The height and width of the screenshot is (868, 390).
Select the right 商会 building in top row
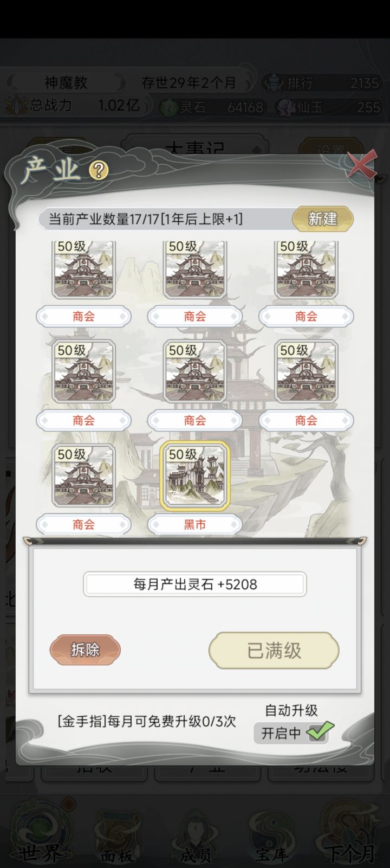[x=306, y=269]
